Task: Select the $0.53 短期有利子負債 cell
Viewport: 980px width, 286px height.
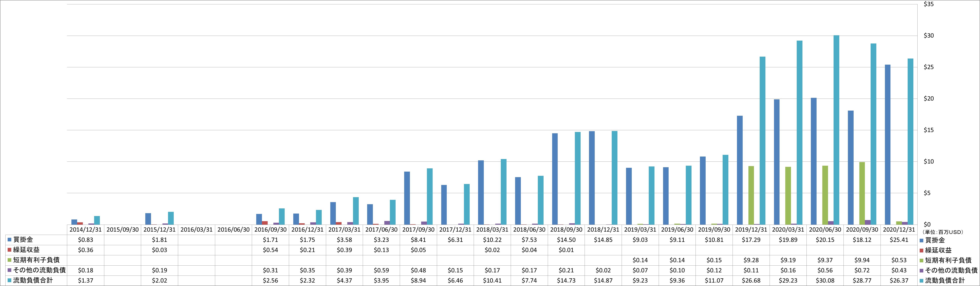Action: [x=899, y=260]
